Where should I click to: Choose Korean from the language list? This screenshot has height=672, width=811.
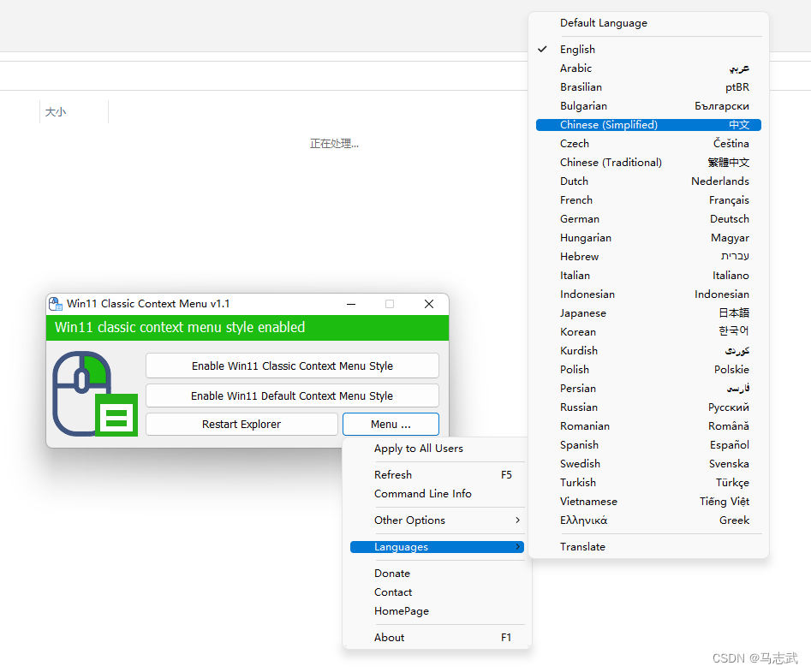tap(578, 331)
